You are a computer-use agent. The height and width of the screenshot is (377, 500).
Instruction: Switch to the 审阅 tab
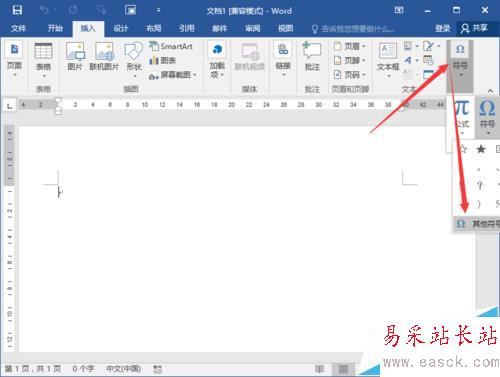(x=253, y=28)
